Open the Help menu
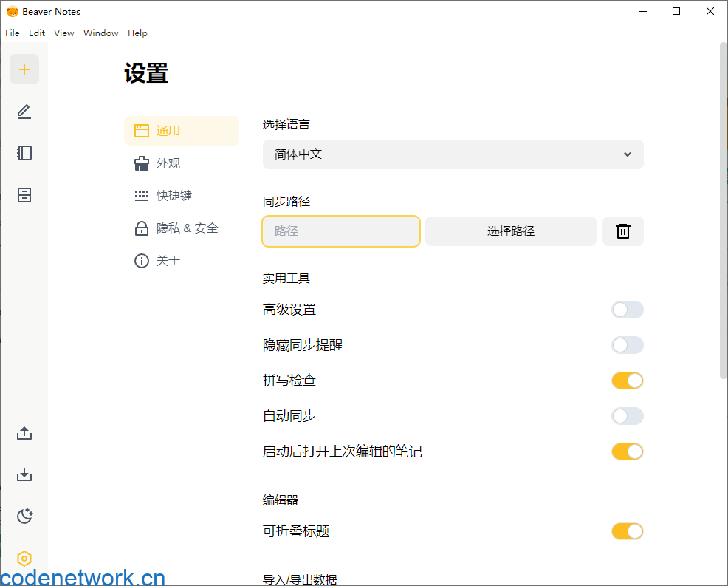The width and height of the screenshot is (728, 586). click(x=137, y=33)
